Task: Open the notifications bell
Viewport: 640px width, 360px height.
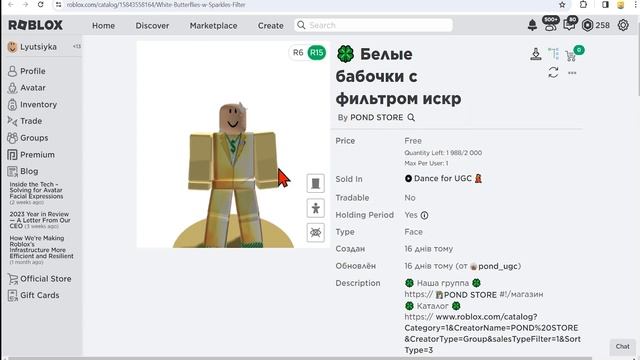Action: tap(532, 25)
